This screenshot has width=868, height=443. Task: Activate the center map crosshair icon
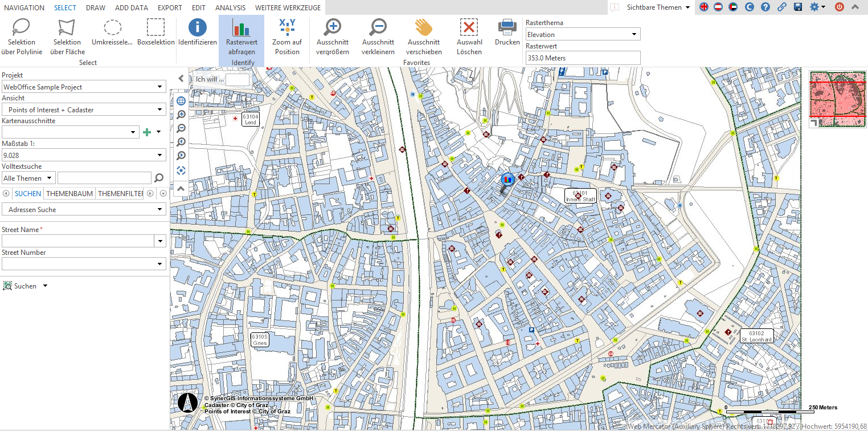[x=181, y=170]
